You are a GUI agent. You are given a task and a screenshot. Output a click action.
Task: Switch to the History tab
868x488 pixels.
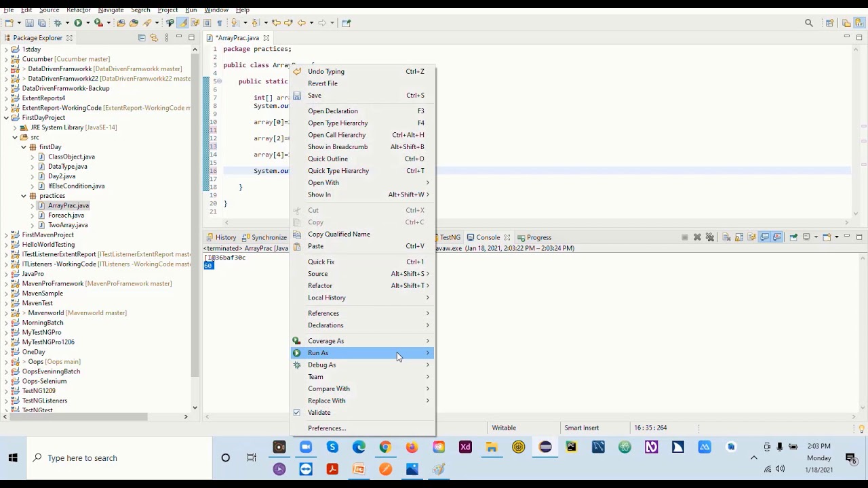pyautogui.click(x=221, y=237)
